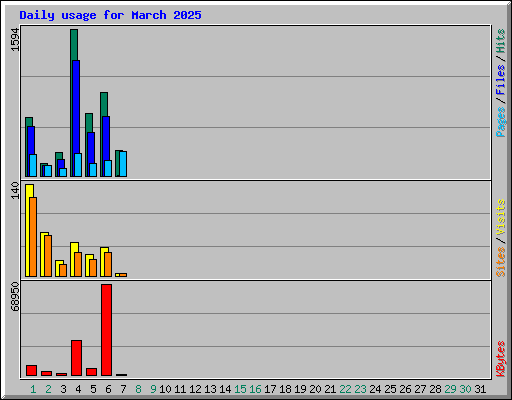Click day 27 on the x-axis
The image size is (512, 400).
tap(420, 389)
